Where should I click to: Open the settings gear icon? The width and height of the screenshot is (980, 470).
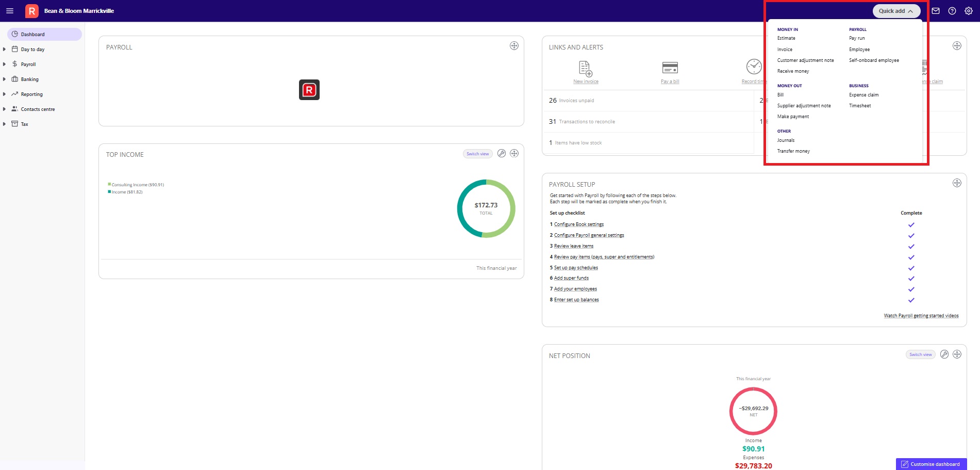tap(969, 11)
